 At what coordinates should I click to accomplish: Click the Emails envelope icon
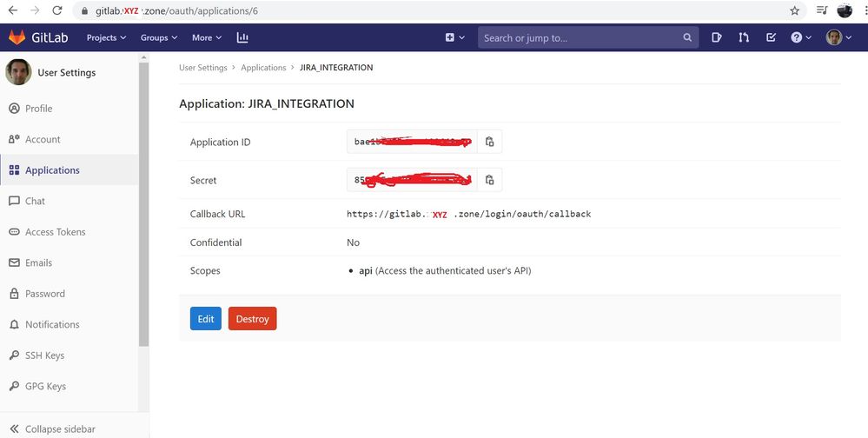(x=15, y=263)
